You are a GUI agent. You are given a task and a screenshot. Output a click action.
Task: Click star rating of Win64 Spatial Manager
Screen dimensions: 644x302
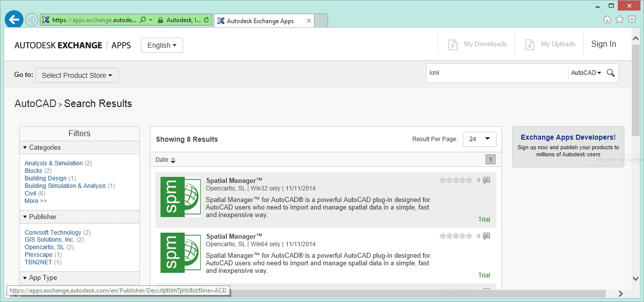point(456,236)
